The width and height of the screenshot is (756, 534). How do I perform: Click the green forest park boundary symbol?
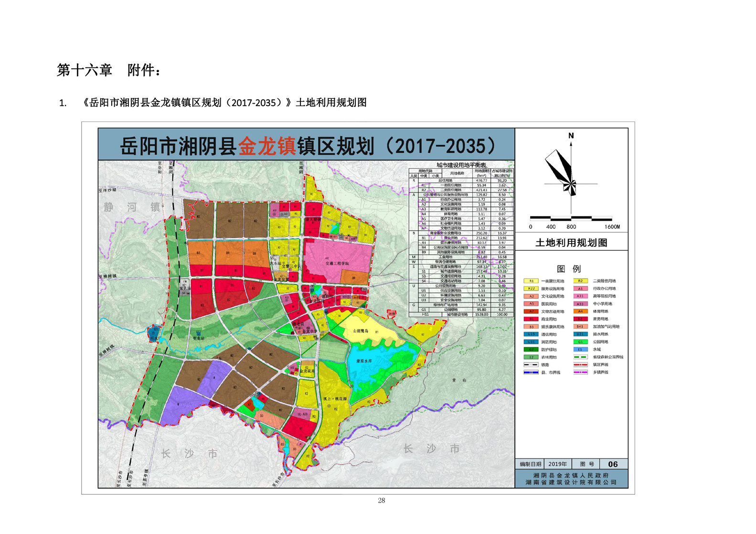pos(580,357)
